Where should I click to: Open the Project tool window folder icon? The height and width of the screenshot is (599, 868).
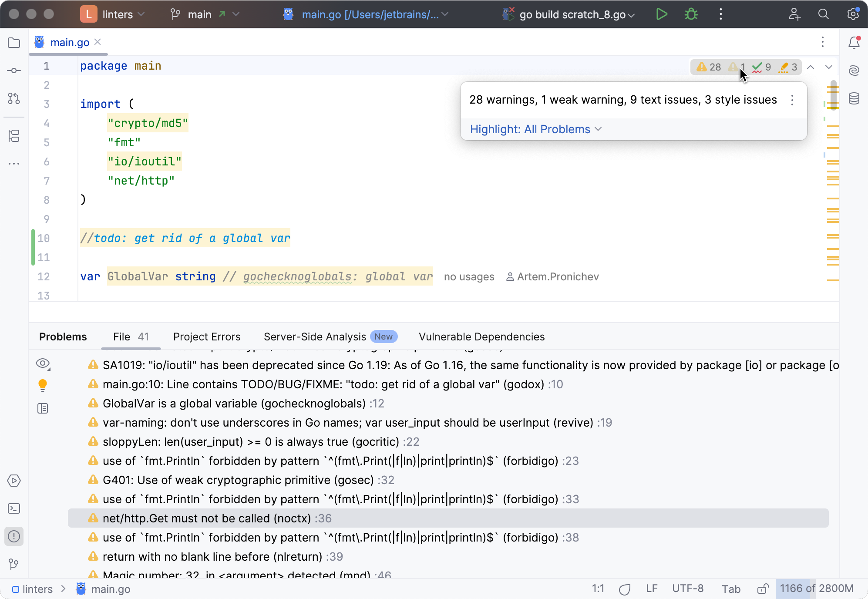14,42
